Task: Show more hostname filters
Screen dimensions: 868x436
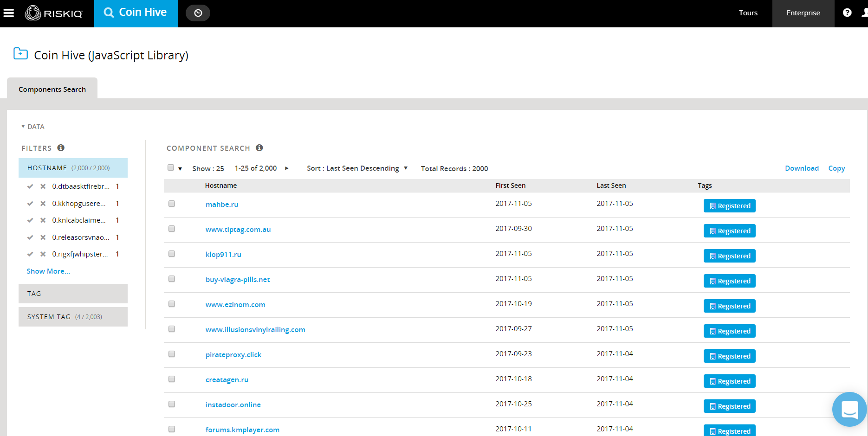Action: tap(48, 271)
